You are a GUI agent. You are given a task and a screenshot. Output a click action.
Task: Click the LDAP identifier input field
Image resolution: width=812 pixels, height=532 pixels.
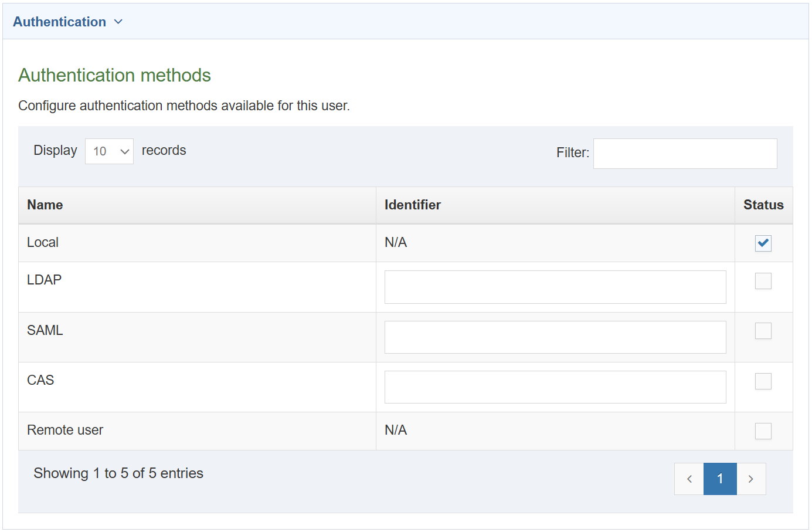click(555, 287)
